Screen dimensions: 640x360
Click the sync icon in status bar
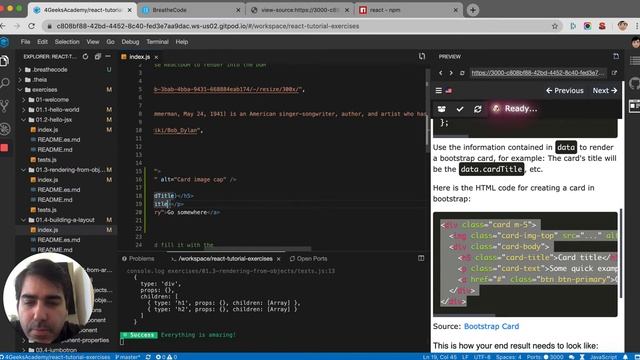pyautogui.click(x=148, y=357)
